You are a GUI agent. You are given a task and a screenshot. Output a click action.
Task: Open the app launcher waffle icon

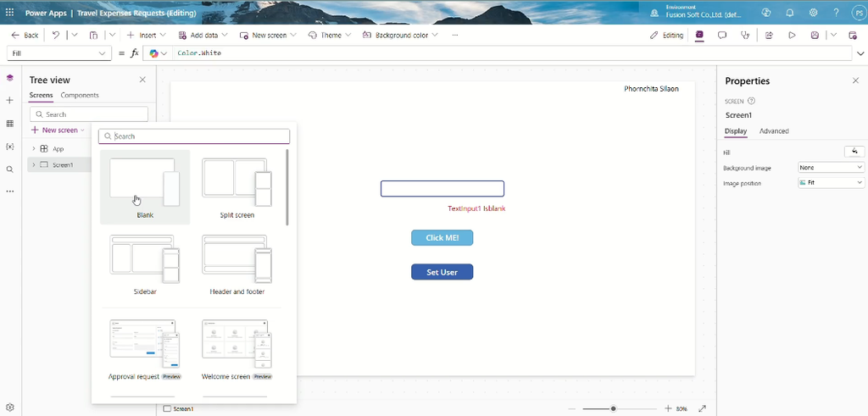coord(9,12)
